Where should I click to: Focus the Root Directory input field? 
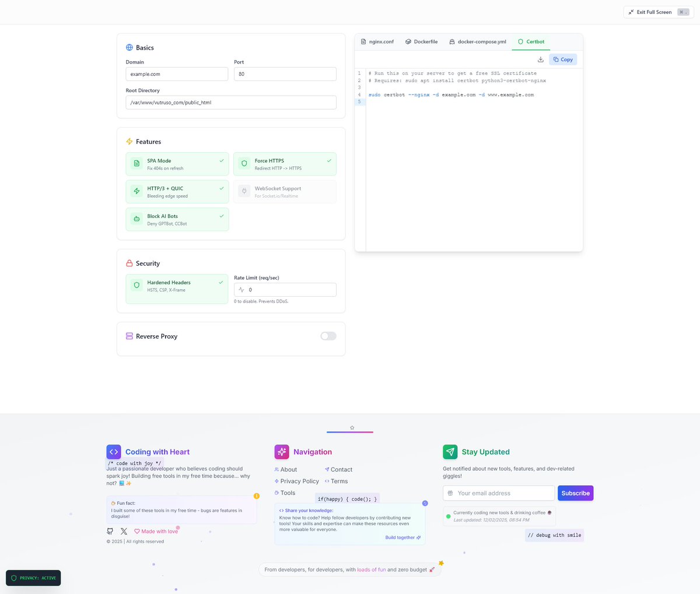coord(231,103)
